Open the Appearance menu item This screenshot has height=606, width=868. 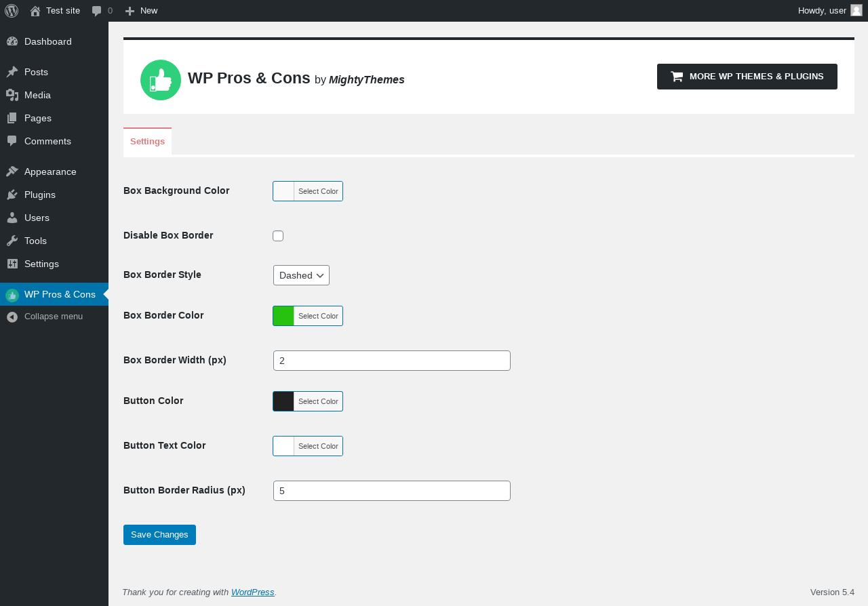click(54, 171)
